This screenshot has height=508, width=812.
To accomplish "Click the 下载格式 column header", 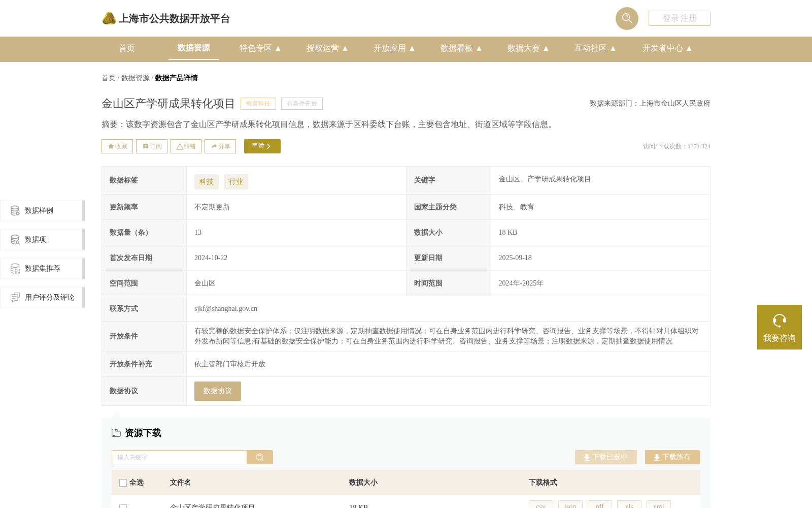I will click(x=543, y=483).
